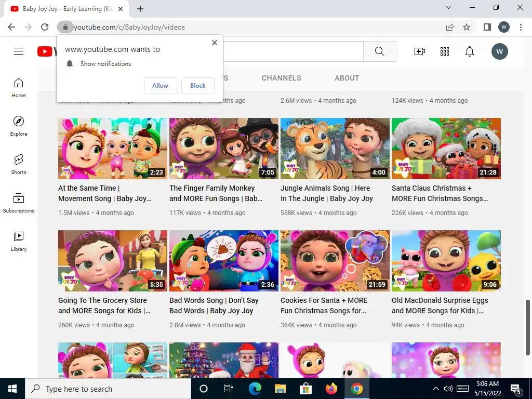Click title 'Santa Claus Christmas + MORE'
The height and width of the screenshot is (399, 532).
(x=440, y=193)
